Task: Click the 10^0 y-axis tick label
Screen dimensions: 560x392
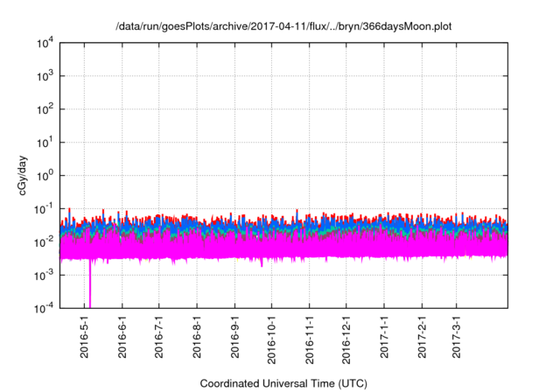Action: [x=45, y=175]
